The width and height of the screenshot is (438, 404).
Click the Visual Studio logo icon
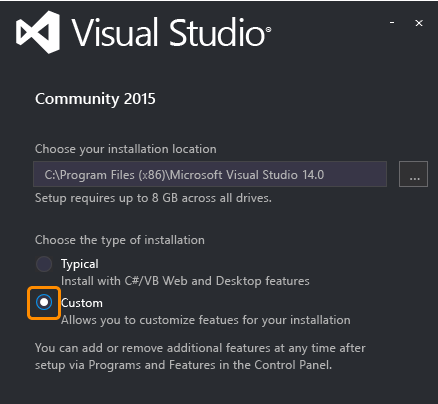[38, 32]
